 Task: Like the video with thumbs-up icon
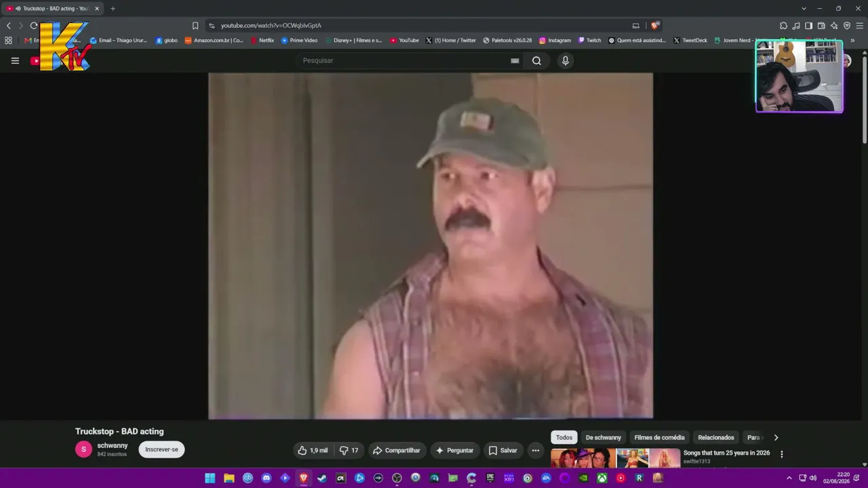click(313, 450)
